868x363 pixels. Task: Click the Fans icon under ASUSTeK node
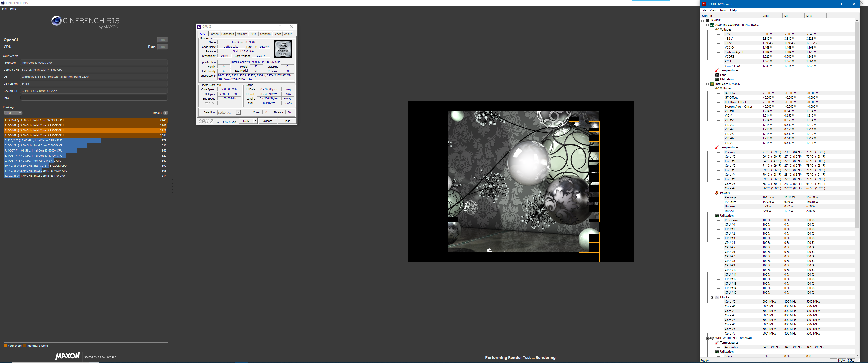pos(717,75)
